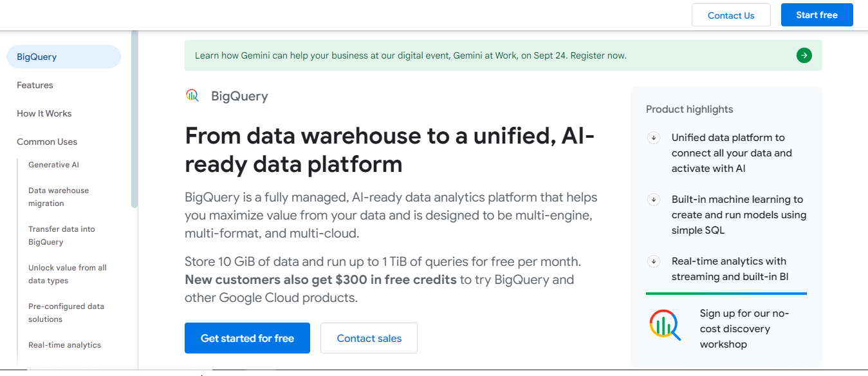Screen dimensions: 868x376
Task: Open Data warehouse migration sub-item
Action: [59, 197]
